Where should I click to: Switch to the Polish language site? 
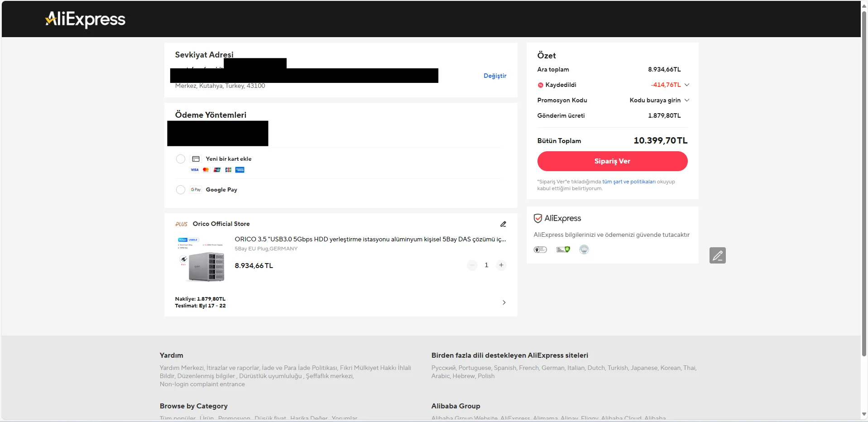point(486,376)
